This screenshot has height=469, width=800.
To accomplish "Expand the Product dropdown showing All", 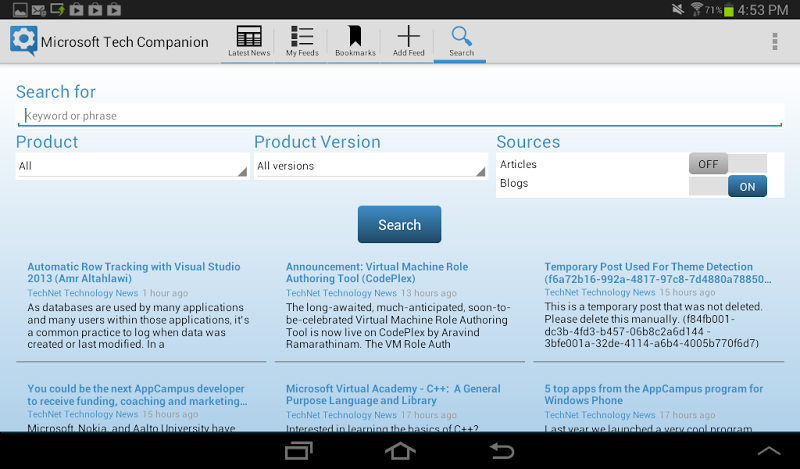I will pyautogui.click(x=133, y=166).
